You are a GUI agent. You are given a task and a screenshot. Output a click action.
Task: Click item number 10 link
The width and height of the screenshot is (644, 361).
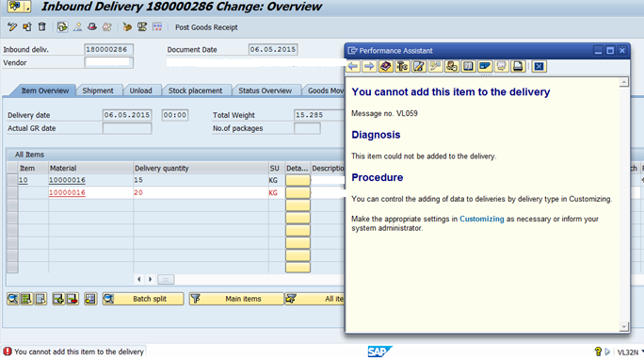(23, 180)
